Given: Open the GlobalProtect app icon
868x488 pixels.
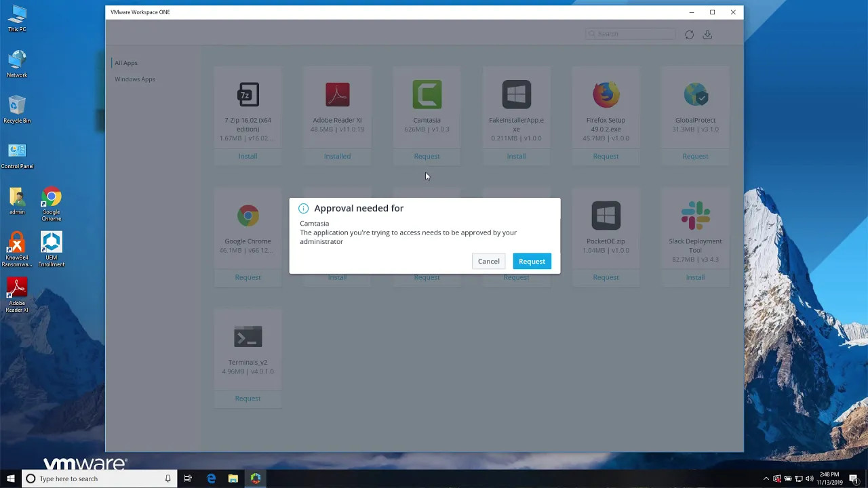Looking at the screenshot, I should click(695, 94).
